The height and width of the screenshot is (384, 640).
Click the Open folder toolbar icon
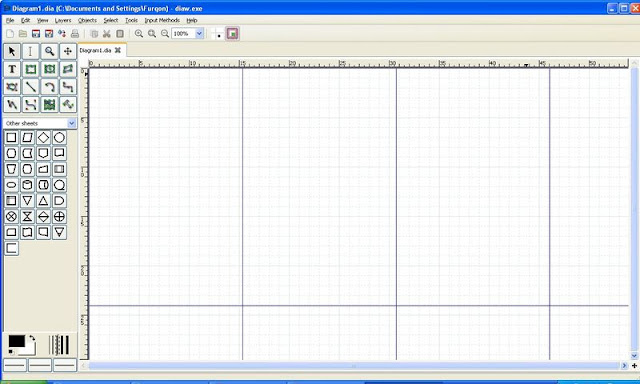(x=23, y=33)
